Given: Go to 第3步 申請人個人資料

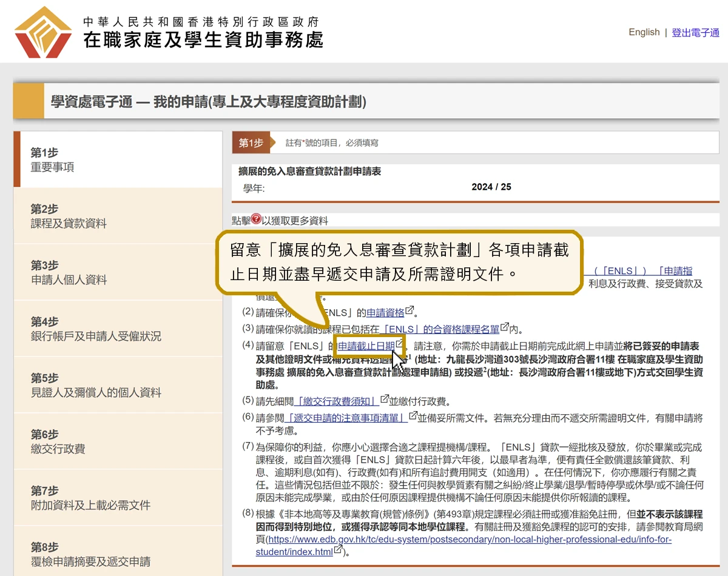Looking at the screenshot, I should 118,272.
